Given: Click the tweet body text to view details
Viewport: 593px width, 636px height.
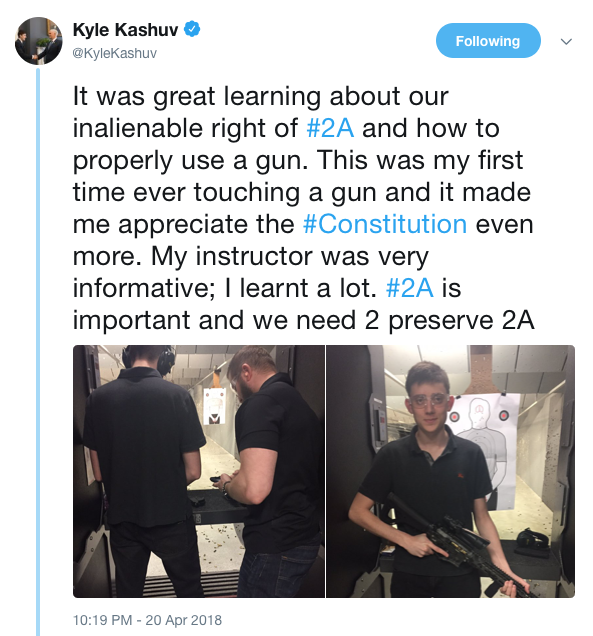Looking at the screenshot, I should coord(303,208).
